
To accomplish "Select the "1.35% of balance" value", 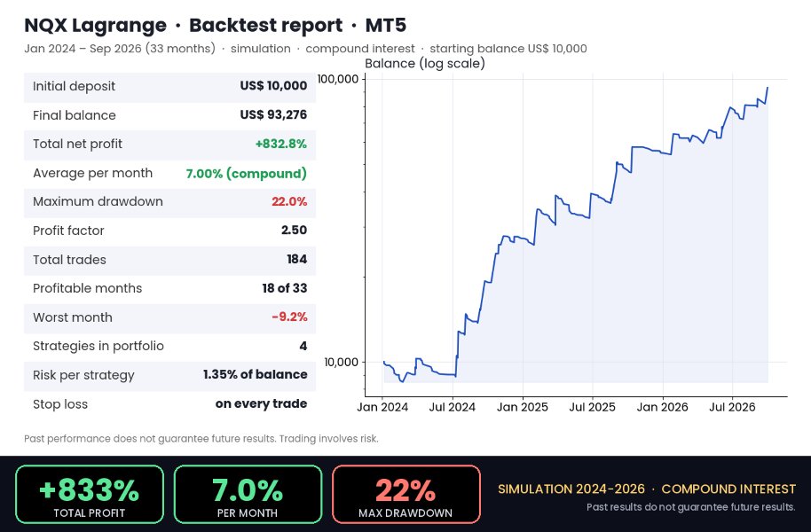I will [255, 374].
